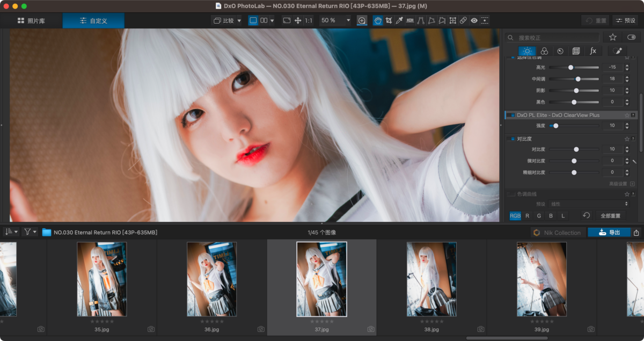Image resolution: width=644 pixels, height=341 pixels.
Task: Open the Repair bandage tool
Action: (x=464, y=20)
